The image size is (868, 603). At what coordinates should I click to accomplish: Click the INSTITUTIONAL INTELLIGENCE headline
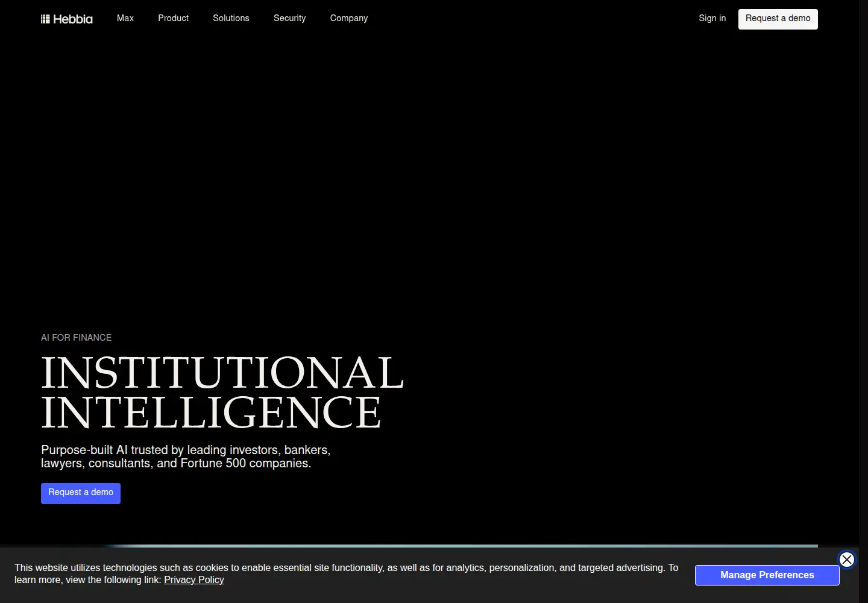(x=222, y=392)
